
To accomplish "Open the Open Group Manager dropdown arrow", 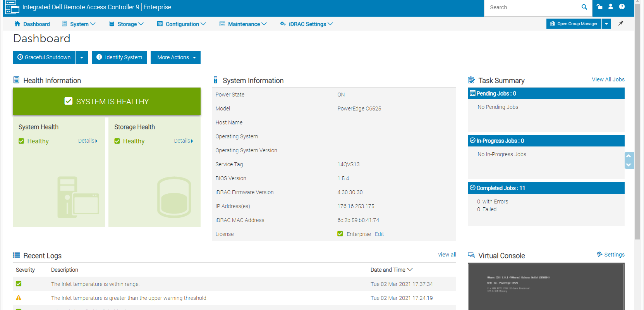I will (606, 24).
